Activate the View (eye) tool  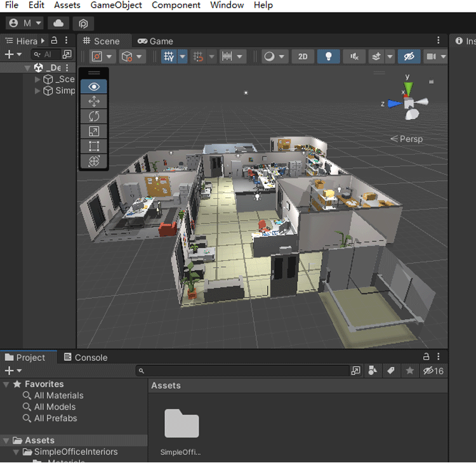click(94, 86)
